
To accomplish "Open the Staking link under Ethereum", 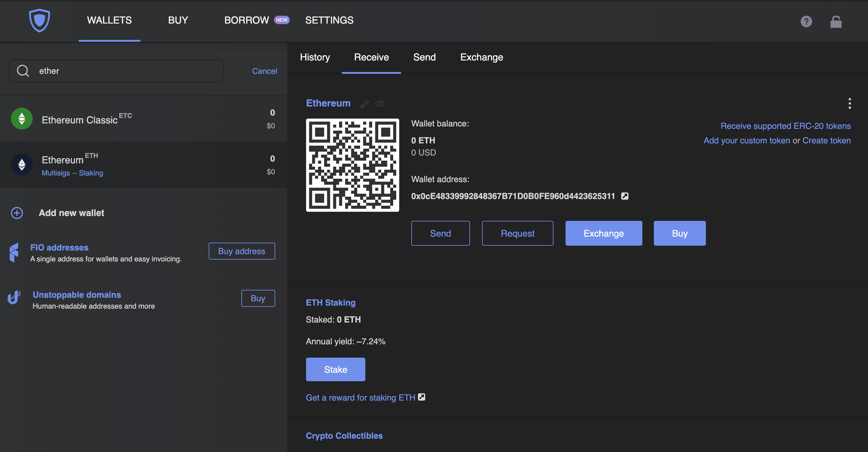I will coord(91,173).
